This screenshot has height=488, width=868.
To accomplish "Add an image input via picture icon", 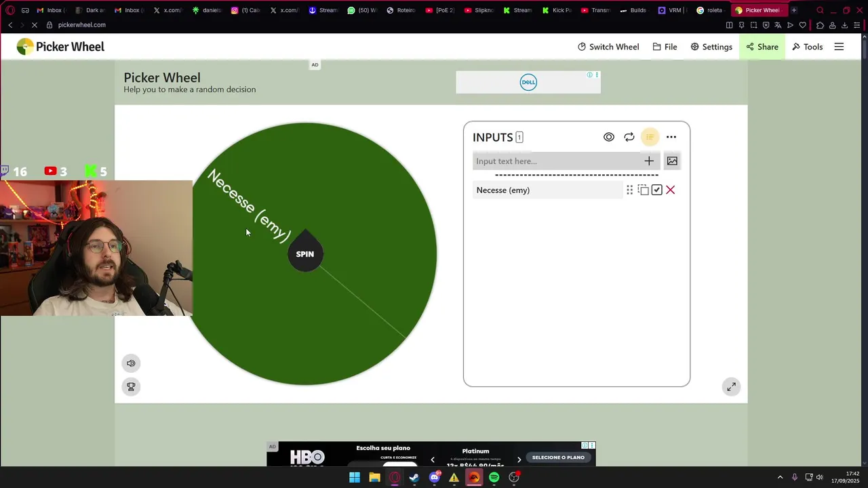I will click(672, 161).
